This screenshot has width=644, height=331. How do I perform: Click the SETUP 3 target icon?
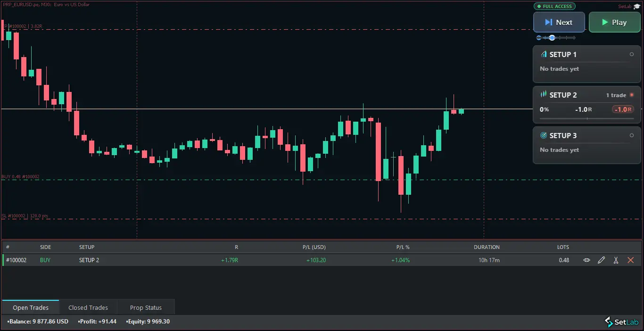544,135
